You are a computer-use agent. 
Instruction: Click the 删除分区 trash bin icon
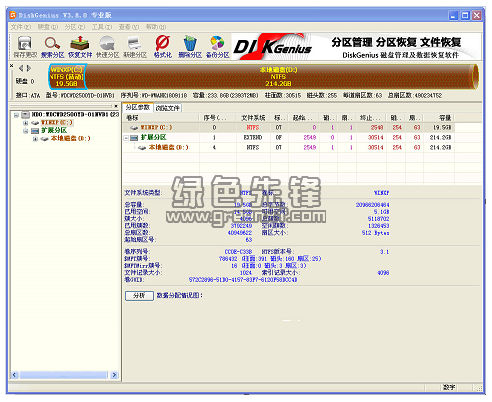[x=190, y=43]
